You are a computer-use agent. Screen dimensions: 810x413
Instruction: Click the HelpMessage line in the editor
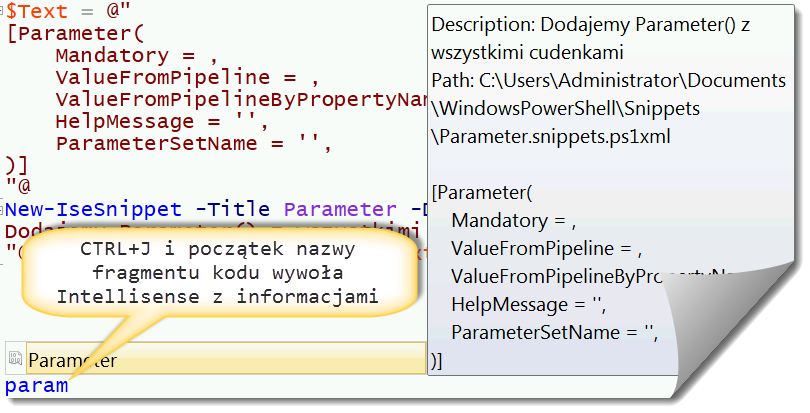161,122
